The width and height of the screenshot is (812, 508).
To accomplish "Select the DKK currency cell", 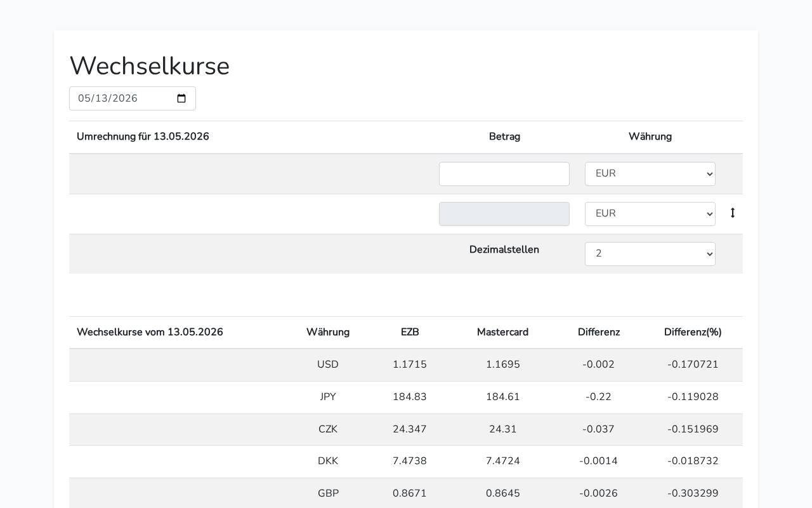I will click(328, 461).
